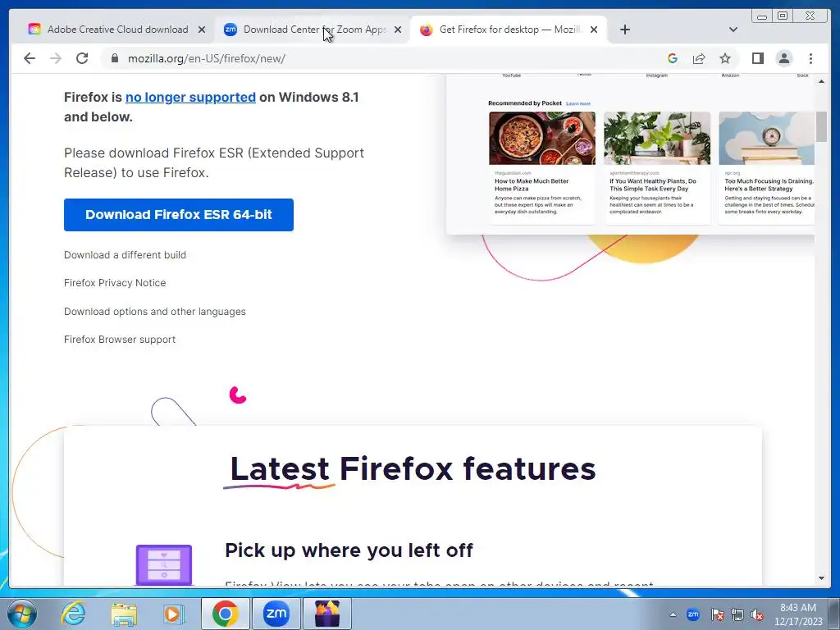Launch Internet Explorer from taskbar
Screen dimensions: 840x630
point(73,614)
